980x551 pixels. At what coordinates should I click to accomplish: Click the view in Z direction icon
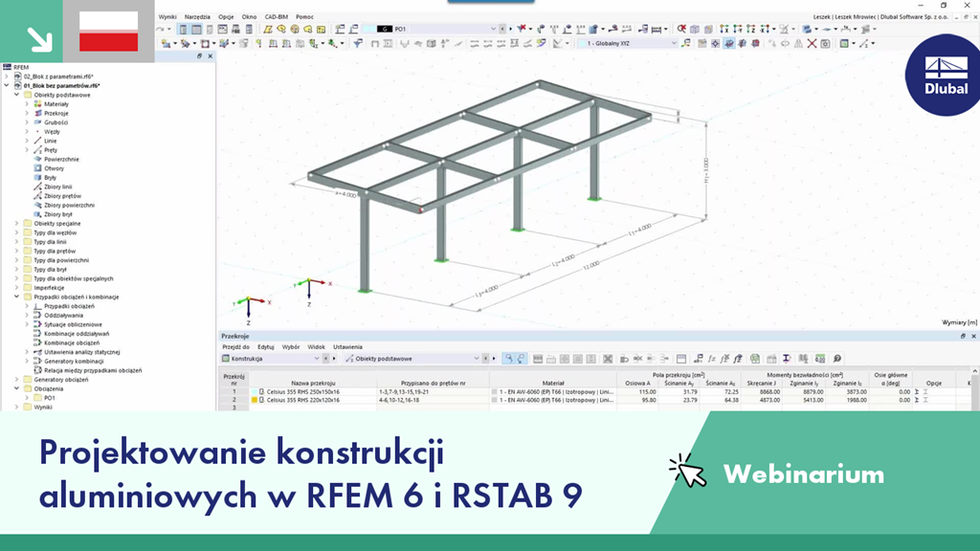[750, 29]
